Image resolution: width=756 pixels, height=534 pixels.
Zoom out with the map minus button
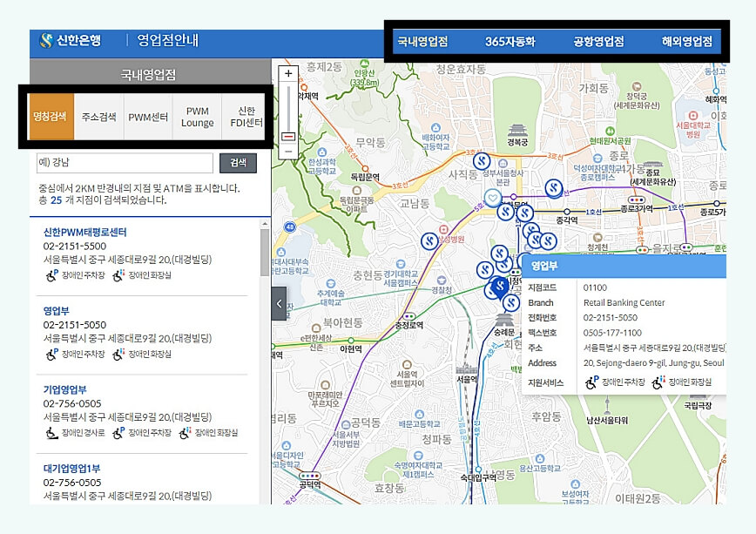288,152
